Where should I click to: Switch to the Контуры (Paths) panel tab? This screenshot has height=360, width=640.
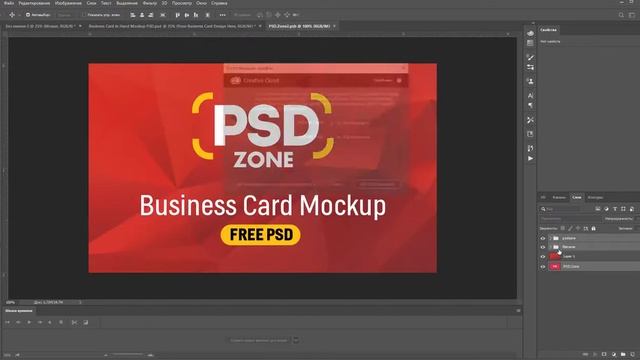pyautogui.click(x=595, y=198)
